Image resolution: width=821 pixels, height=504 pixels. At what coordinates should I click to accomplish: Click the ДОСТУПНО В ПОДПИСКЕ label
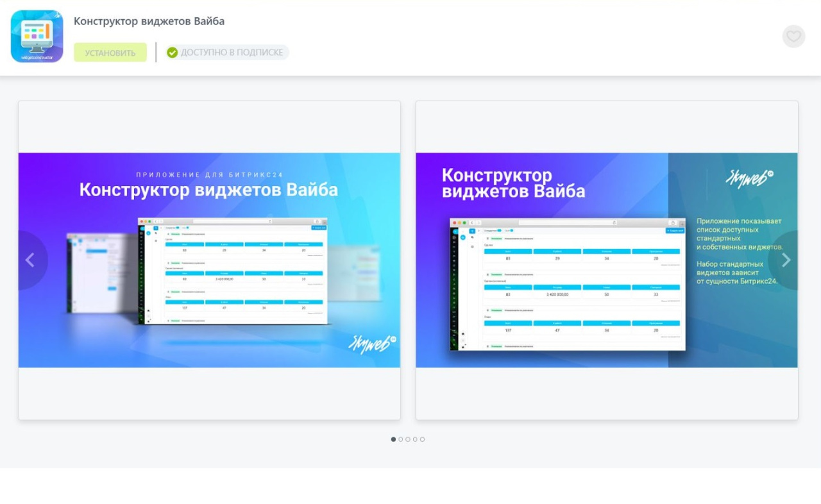232,53
